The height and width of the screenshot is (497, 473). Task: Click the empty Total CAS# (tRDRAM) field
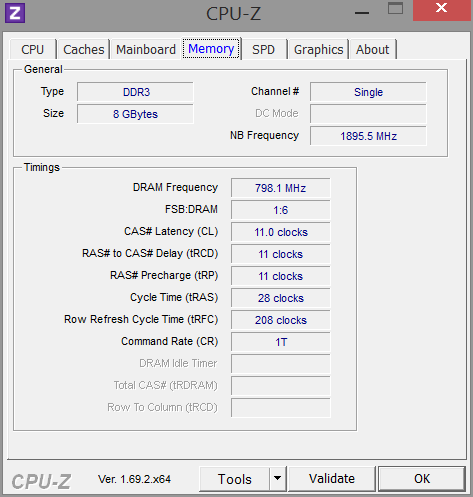[281, 386]
